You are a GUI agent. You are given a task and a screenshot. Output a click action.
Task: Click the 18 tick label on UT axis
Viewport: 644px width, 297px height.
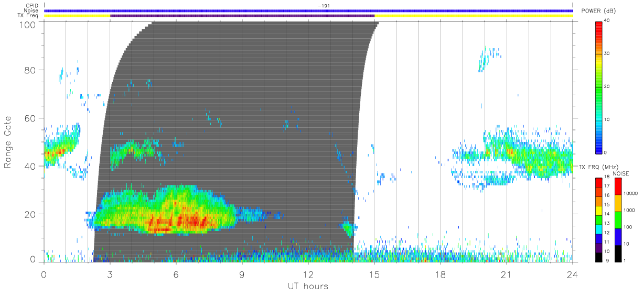tap(440, 274)
